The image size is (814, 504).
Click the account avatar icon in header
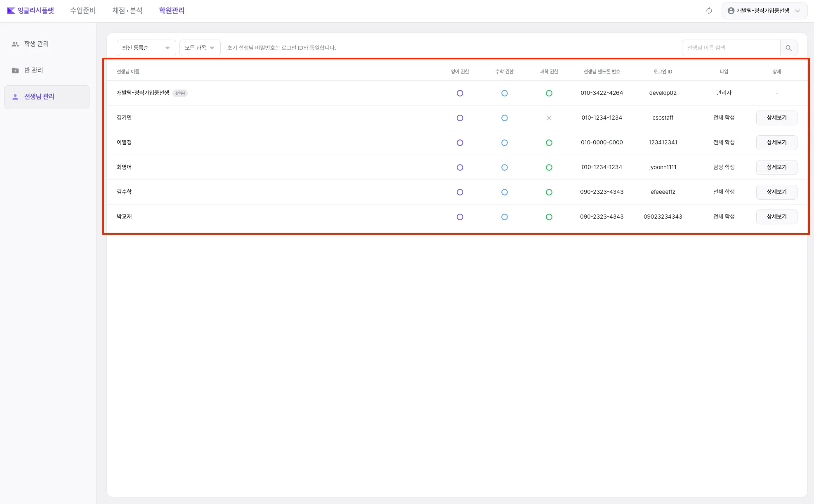coord(731,11)
